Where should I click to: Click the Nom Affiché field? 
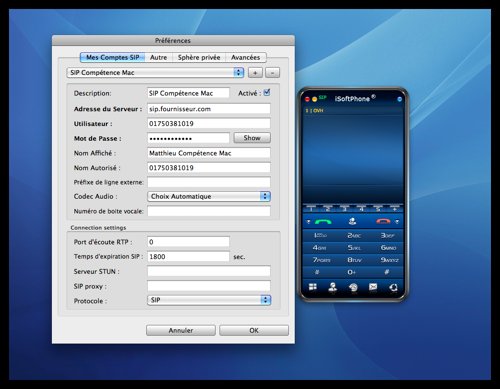[209, 153]
